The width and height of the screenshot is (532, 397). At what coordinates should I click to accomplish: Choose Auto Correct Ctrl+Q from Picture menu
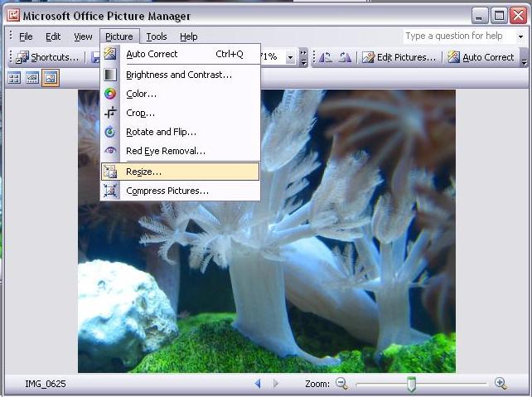tap(181, 54)
